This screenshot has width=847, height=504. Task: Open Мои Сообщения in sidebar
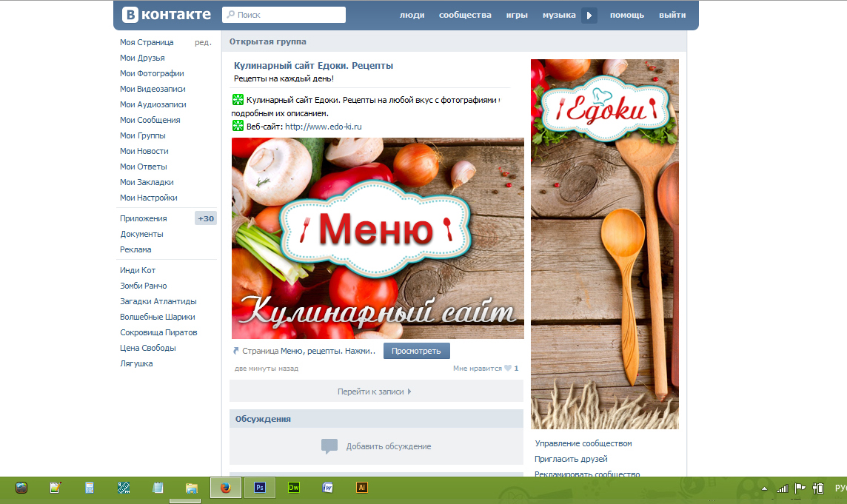coord(150,120)
